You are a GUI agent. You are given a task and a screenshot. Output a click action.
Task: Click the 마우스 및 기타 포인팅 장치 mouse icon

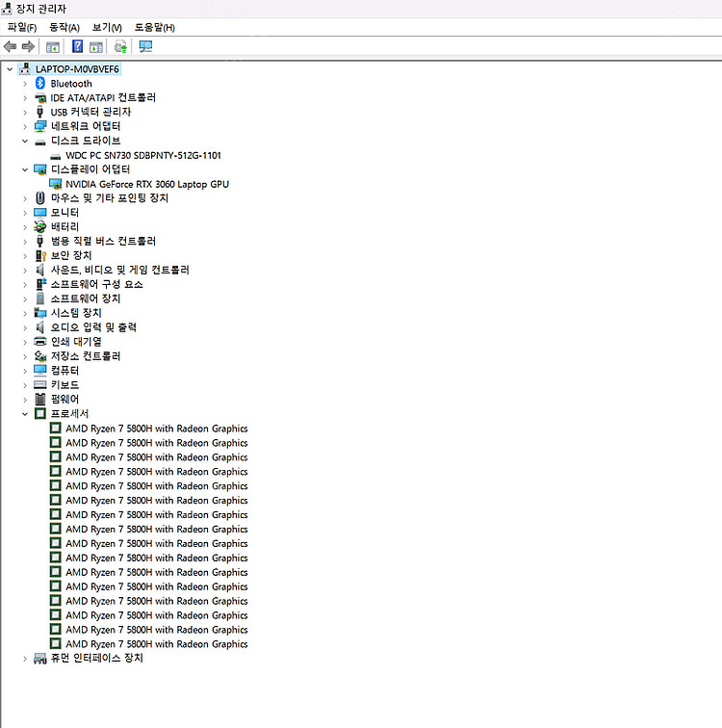coord(40,198)
